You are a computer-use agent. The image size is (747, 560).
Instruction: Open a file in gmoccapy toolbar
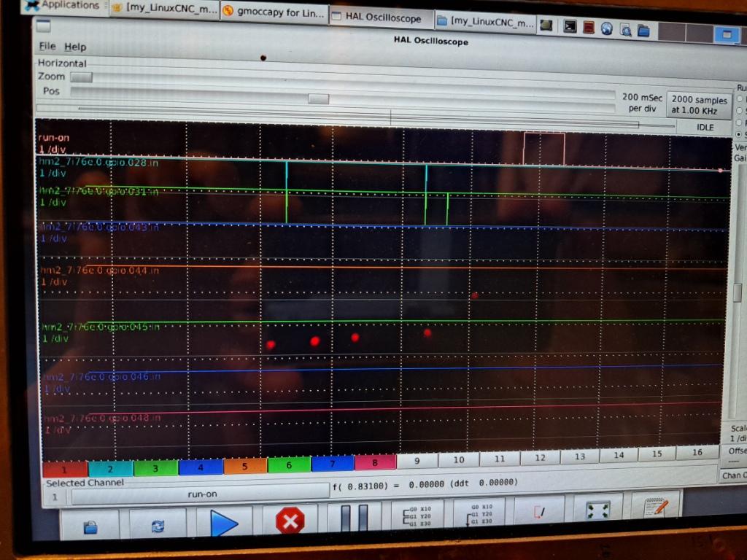[x=90, y=525]
